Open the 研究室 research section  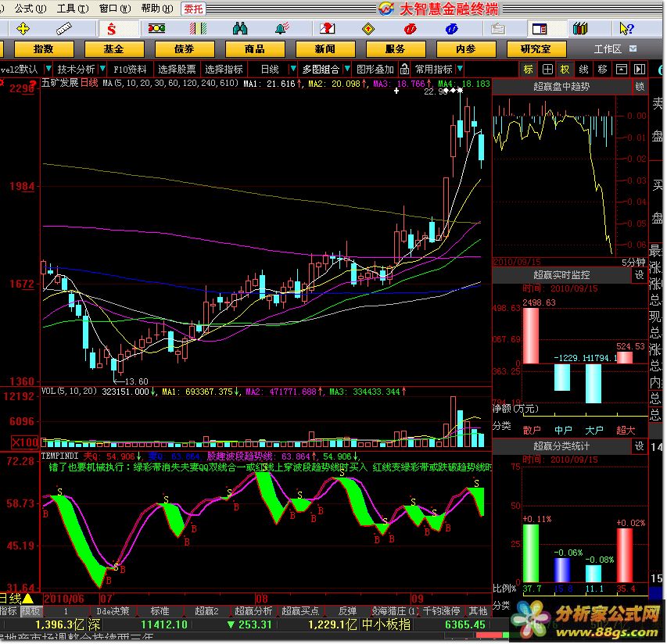pyautogui.click(x=536, y=49)
